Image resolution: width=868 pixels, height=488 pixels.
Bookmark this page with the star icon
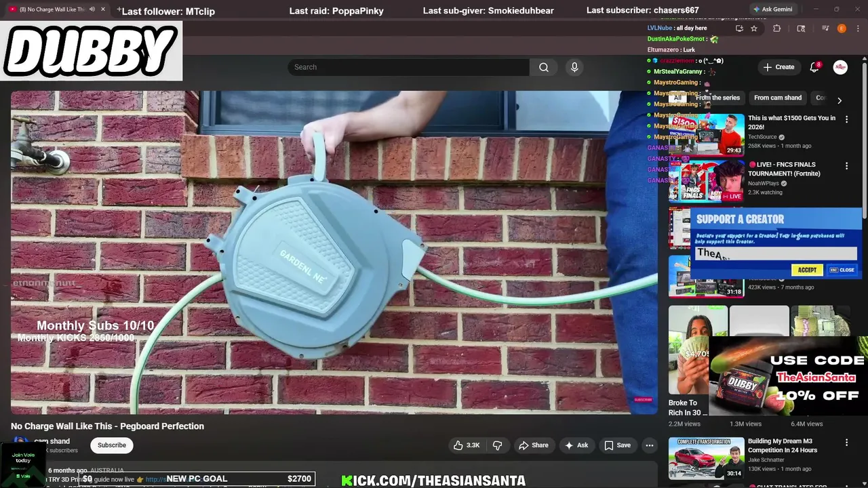tap(754, 28)
